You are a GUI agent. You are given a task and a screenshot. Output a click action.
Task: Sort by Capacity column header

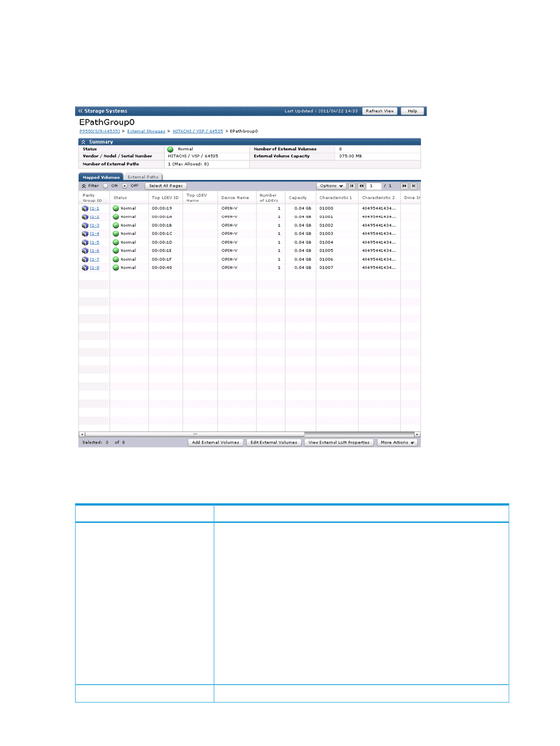pos(301,198)
